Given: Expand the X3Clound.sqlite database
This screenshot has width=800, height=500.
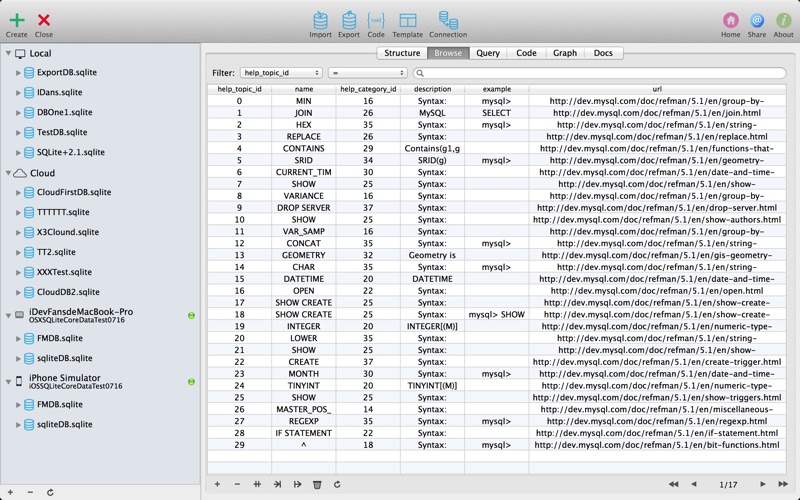Looking at the screenshot, I should [18, 233].
